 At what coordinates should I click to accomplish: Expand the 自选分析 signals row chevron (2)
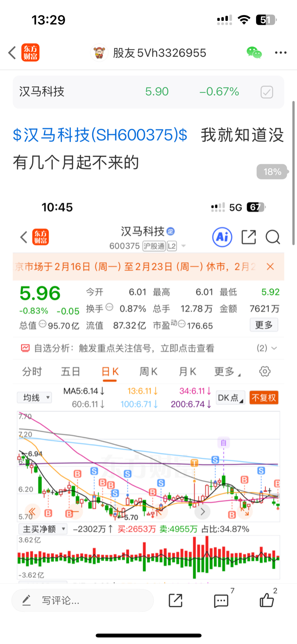pyautogui.click(x=274, y=348)
